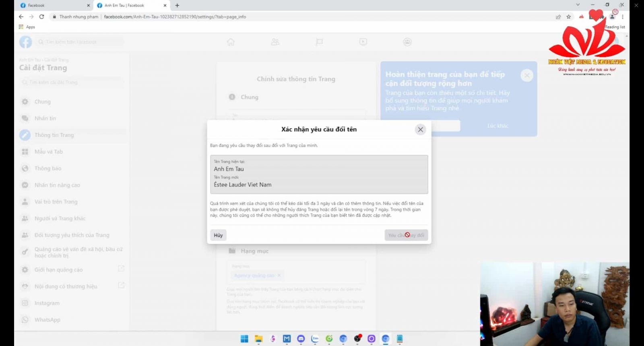The image size is (644, 346).
Task: Reload the Facebook settings page
Action: pos(41,17)
